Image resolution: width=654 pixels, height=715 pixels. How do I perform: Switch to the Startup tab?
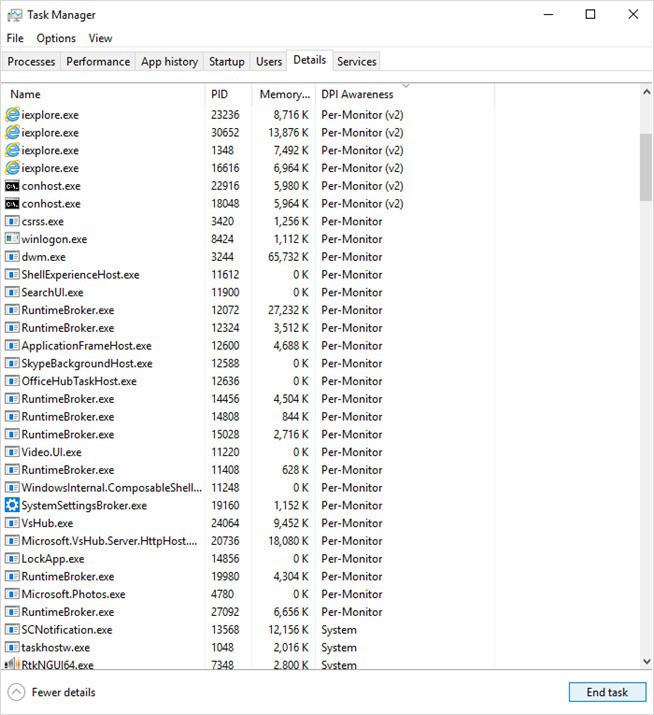tap(227, 62)
